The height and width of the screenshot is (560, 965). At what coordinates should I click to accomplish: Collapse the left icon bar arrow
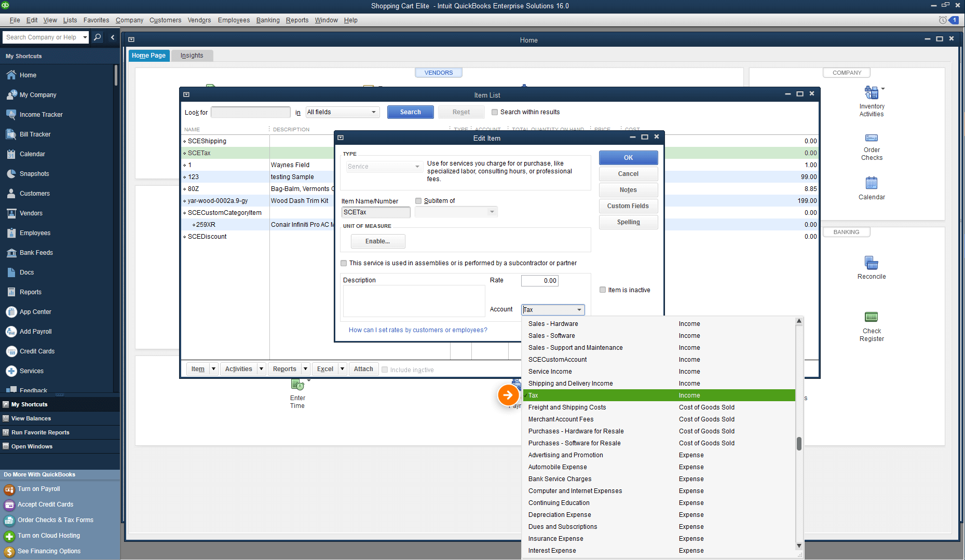tap(113, 37)
